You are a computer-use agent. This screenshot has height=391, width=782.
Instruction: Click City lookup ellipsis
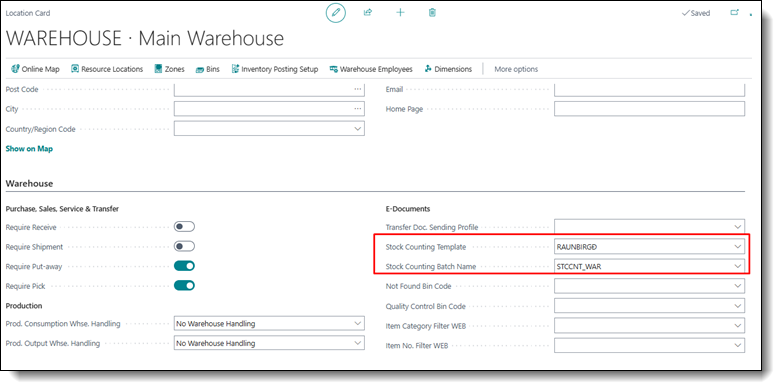358,109
